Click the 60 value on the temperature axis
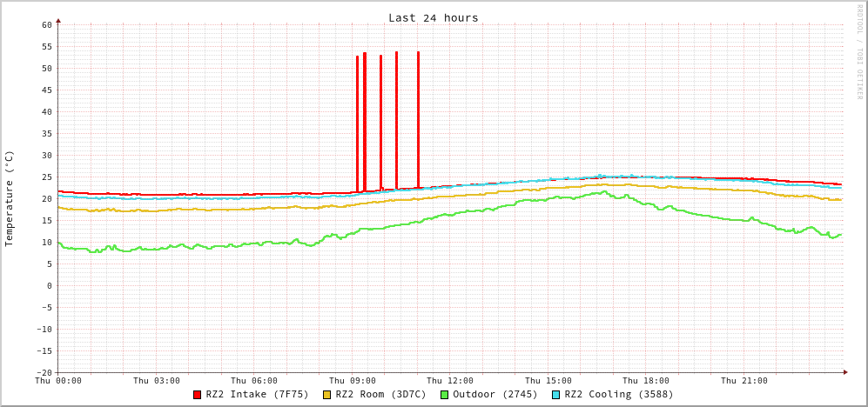868x407 pixels. (x=46, y=24)
